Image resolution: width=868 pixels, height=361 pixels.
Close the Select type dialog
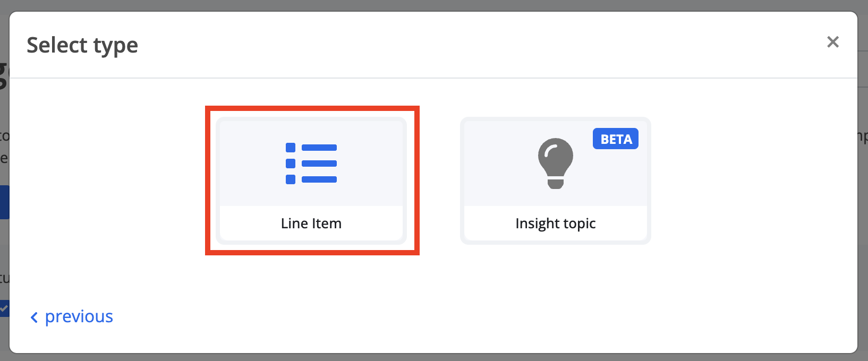coord(833,42)
